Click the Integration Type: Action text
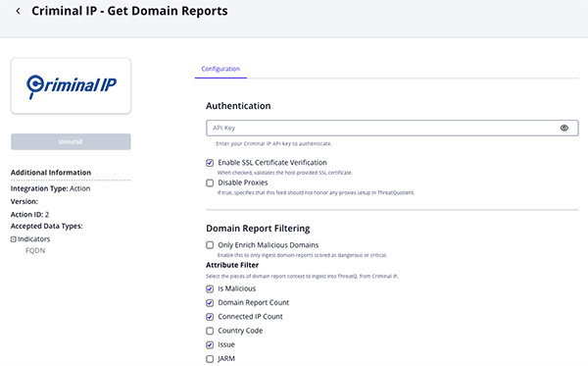Viewport: 588px width, 366px height. tap(50, 188)
